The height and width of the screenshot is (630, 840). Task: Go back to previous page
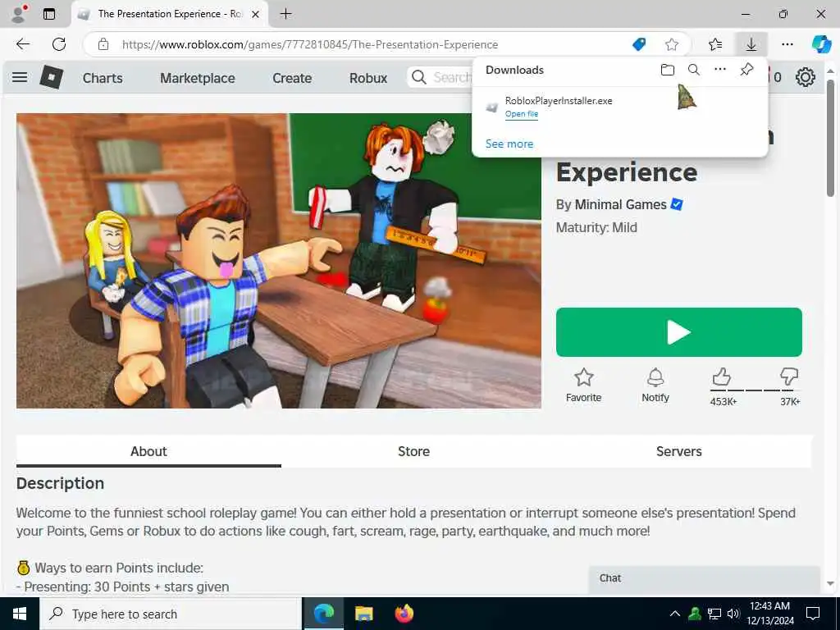23,44
